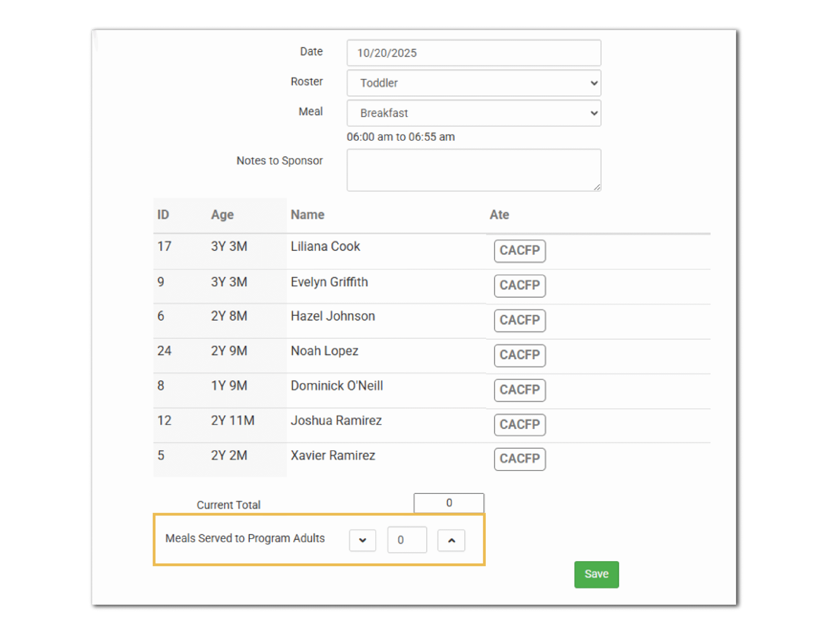Click the ID column header
The width and height of the screenshot is (828, 644).
pyautogui.click(x=163, y=215)
